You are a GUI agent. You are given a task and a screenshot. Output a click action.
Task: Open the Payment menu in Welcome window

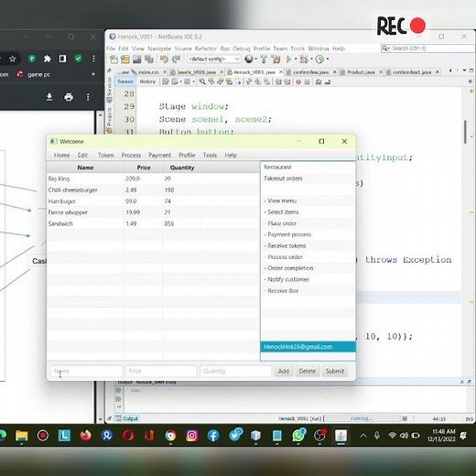[x=159, y=155]
